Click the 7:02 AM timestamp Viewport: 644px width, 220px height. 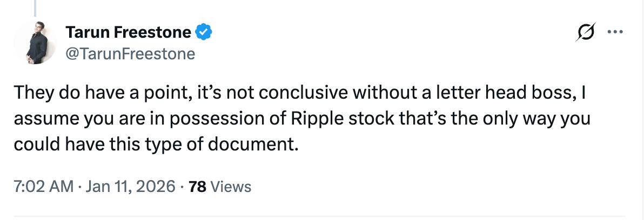(x=44, y=187)
